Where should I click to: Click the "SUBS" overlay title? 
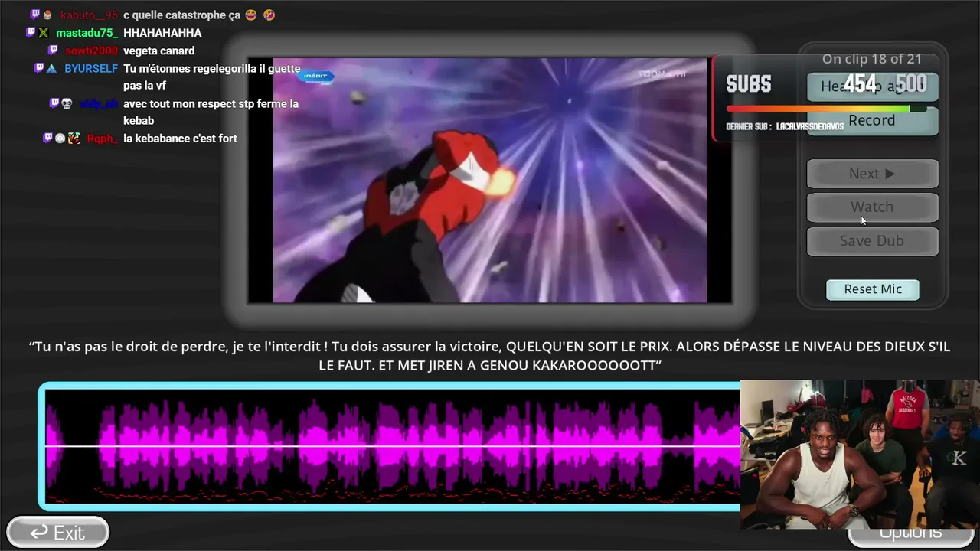[x=749, y=84]
